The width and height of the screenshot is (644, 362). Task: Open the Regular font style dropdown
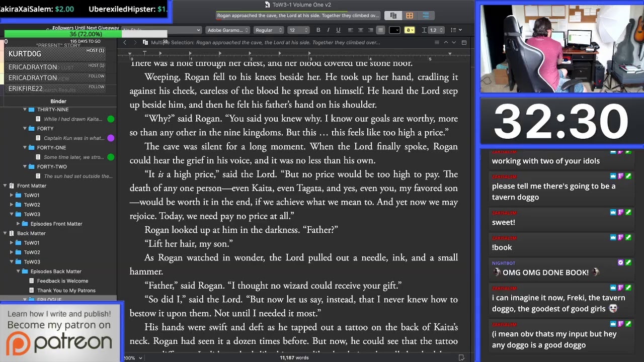tap(268, 30)
